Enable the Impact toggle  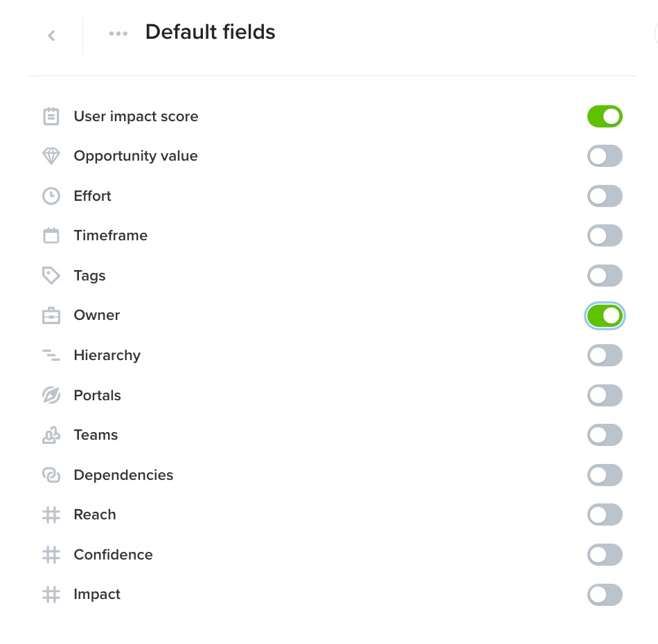tap(605, 595)
